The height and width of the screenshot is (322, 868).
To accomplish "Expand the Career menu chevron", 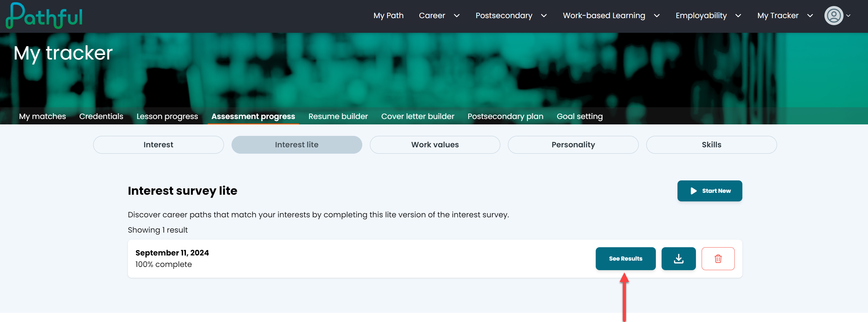I will [x=456, y=16].
